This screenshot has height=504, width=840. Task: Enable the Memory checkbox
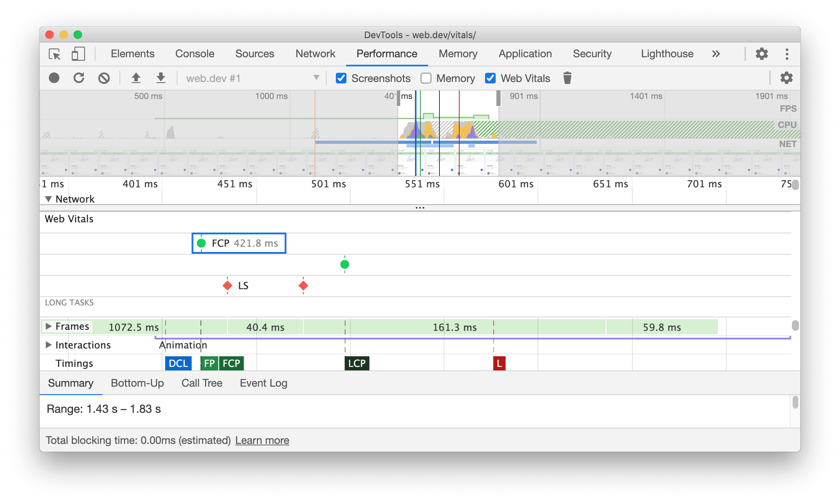427,78
